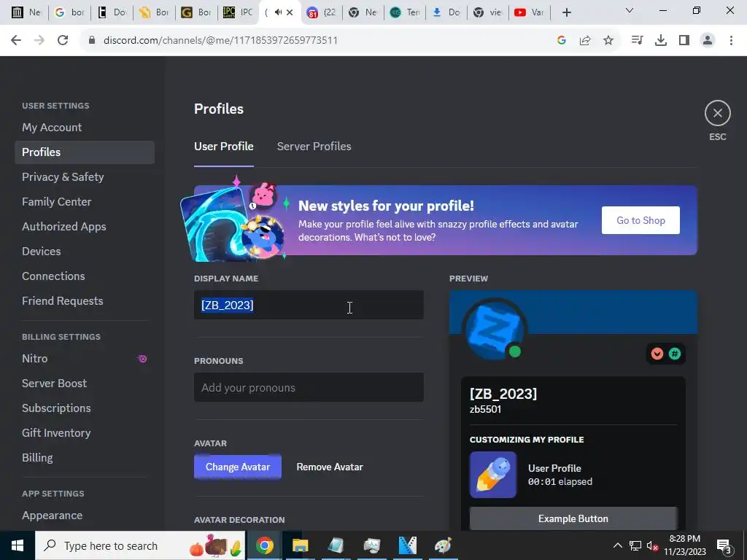Open the Chrome profile avatar icon
Viewport: 747px width, 560px height.
pyautogui.click(x=708, y=41)
